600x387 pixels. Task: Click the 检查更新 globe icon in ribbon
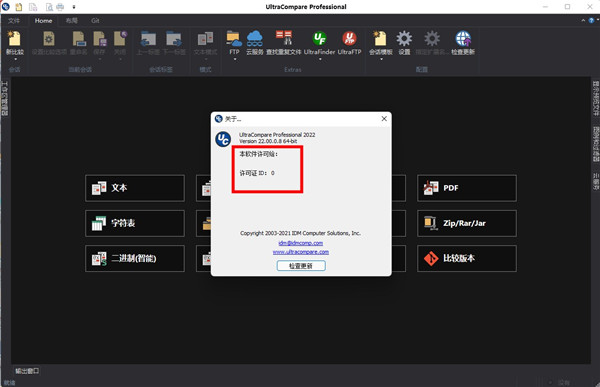click(463, 39)
